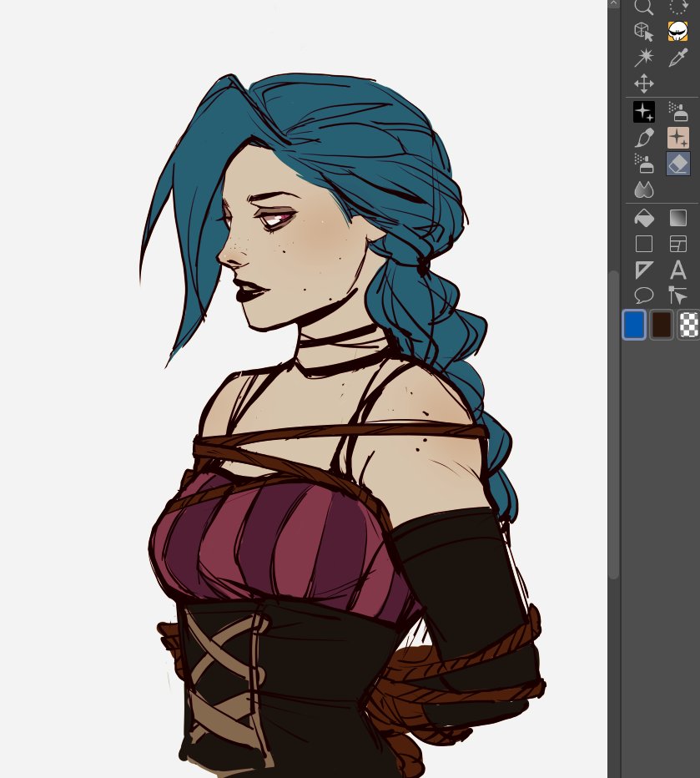Select the Frame border panel tool

(x=677, y=244)
